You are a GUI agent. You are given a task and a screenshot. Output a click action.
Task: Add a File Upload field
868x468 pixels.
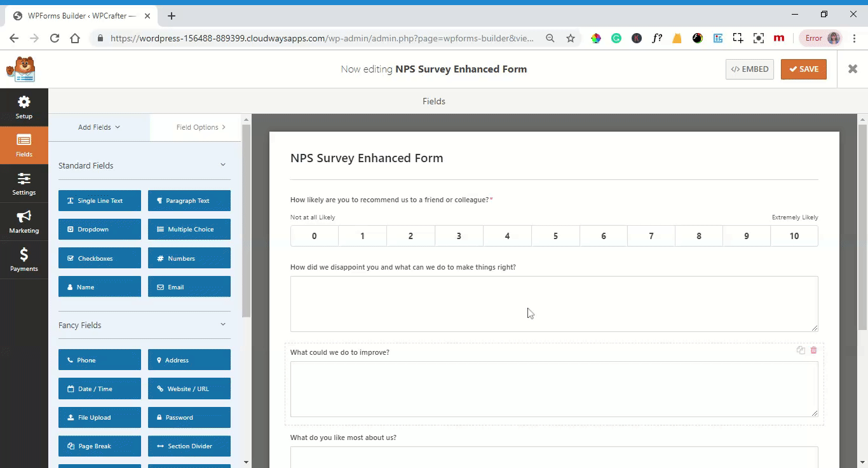[x=100, y=417]
